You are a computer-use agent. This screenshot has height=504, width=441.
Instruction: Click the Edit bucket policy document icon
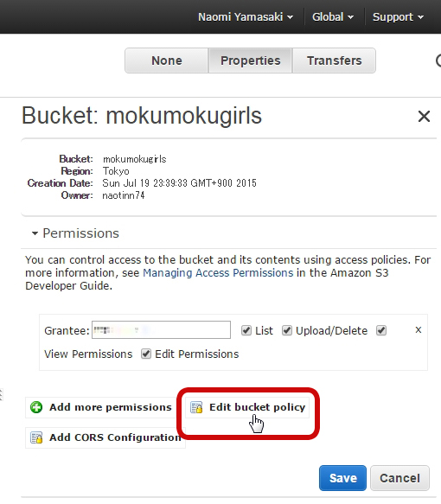[x=196, y=407]
